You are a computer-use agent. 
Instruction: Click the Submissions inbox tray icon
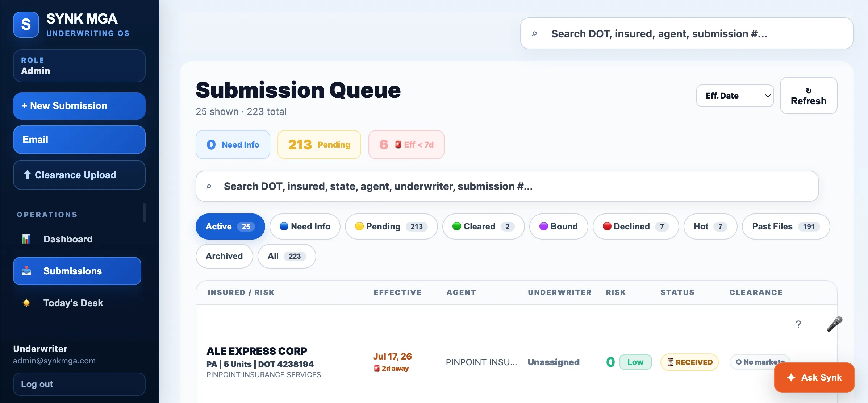click(x=26, y=271)
